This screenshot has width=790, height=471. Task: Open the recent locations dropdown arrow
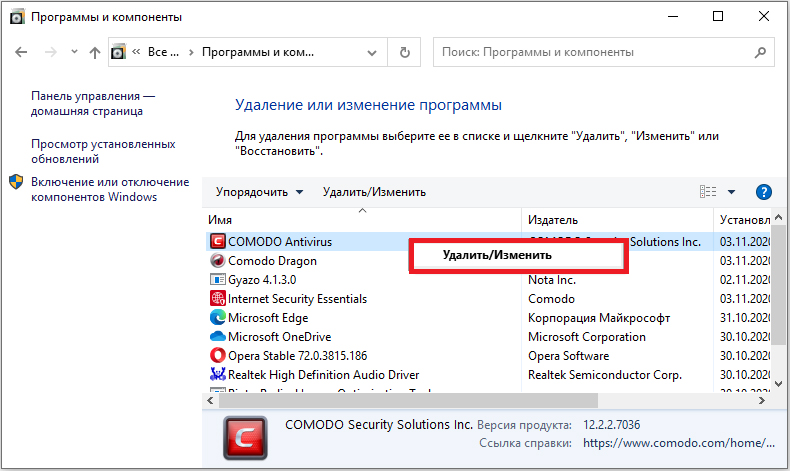pos(75,51)
